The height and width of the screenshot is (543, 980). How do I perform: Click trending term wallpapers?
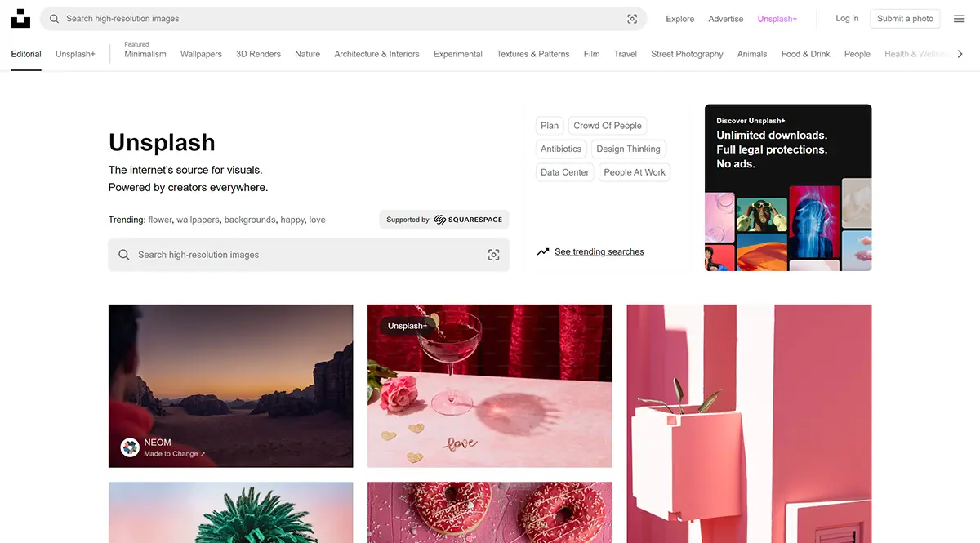click(198, 220)
